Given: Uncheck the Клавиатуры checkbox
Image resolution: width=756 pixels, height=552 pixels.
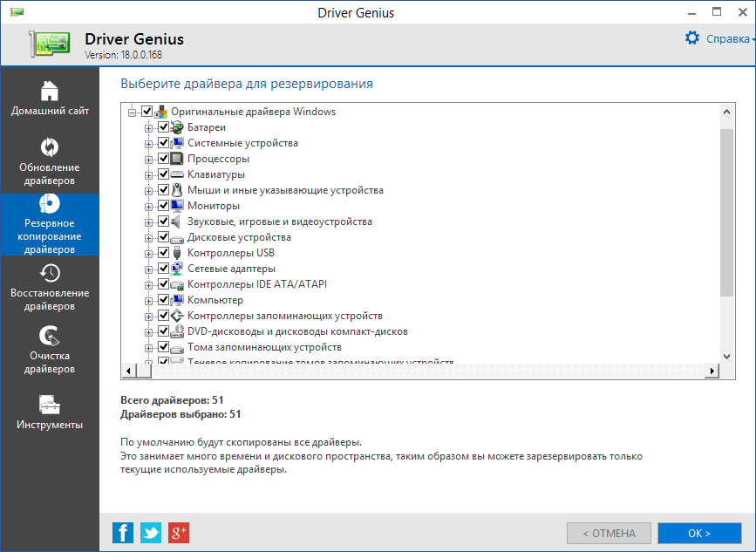Looking at the screenshot, I should [x=163, y=174].
